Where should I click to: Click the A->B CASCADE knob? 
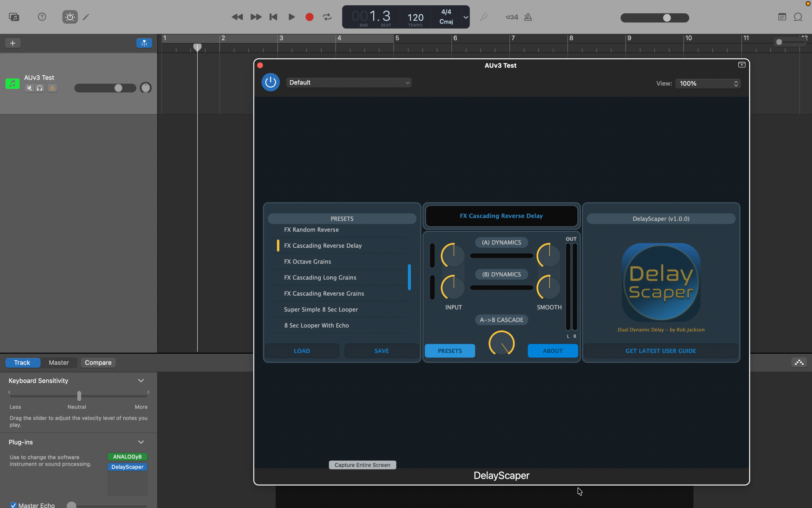point(501,343)
